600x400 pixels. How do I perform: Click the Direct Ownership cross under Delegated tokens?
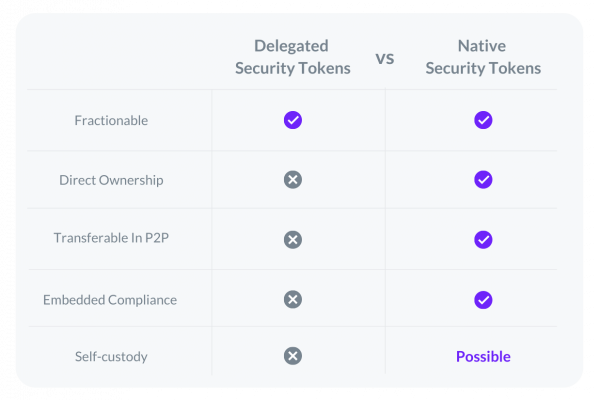(x=293, y=180)
